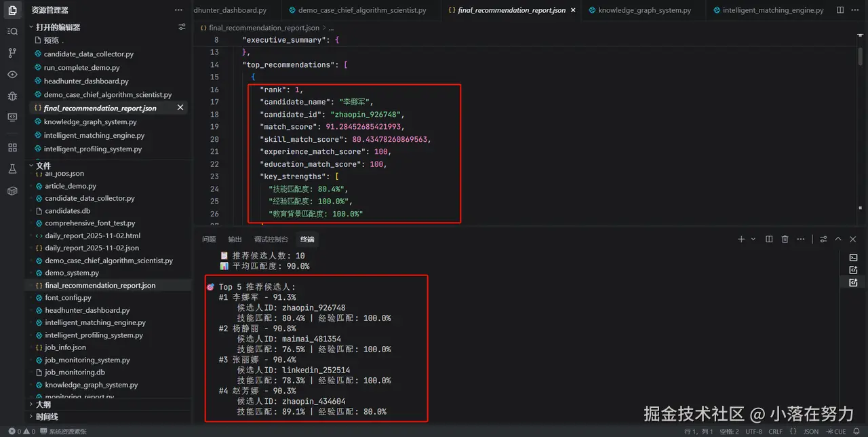Screen dimensions: 868x437
Task: Maximize the panel with the up chevron
Action: (x=838, y=239)
